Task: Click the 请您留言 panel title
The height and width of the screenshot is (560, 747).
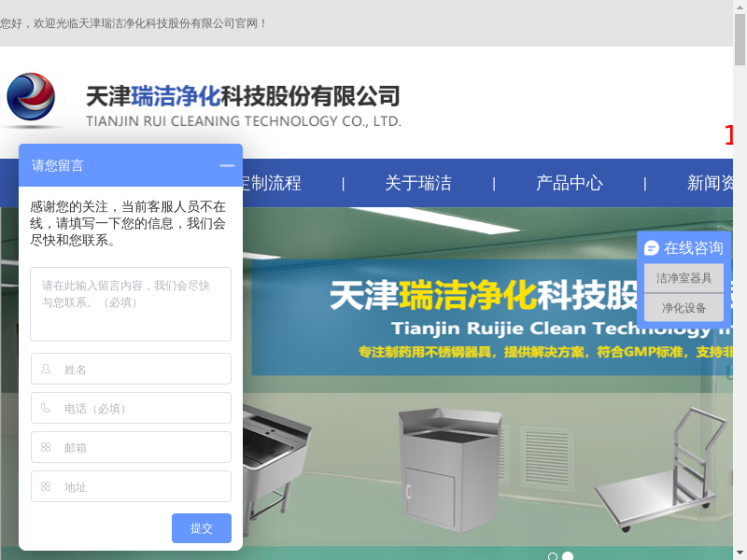Action: 58,166
